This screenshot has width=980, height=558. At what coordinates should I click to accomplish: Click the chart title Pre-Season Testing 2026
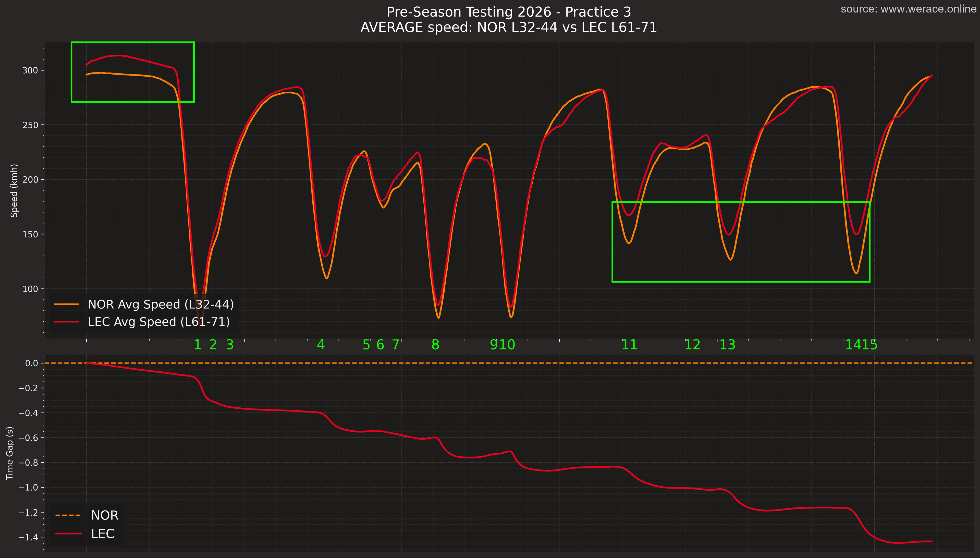tap(508, 12)
